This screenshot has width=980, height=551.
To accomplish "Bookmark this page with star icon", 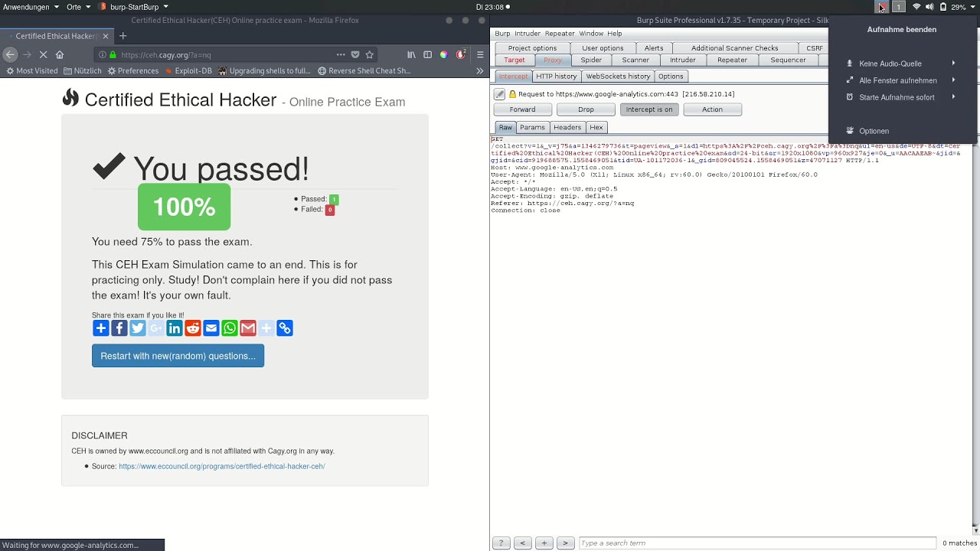I will (370, 54).
